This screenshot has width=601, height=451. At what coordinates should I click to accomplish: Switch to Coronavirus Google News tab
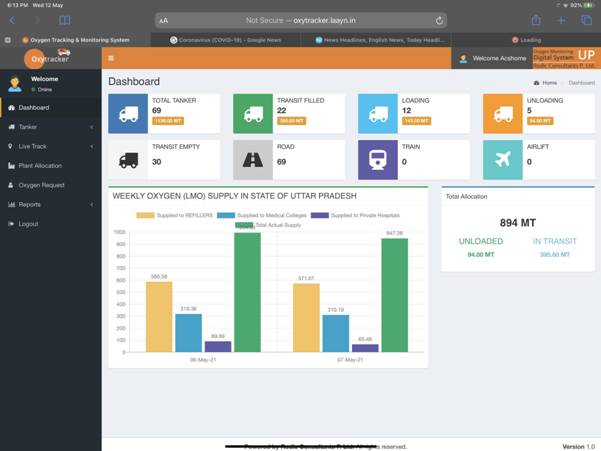230,40
